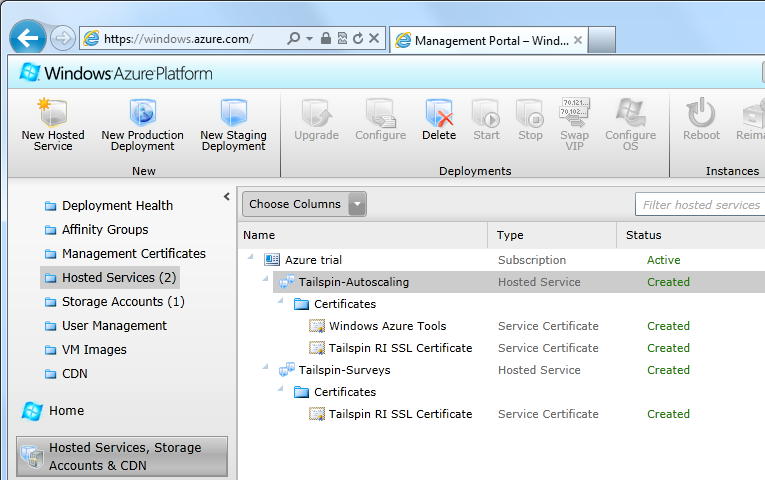The height and width of the screenshot is (480, 765).
Task: Select Hosted Services (2) in navigation
Action: pyautogui.click(x=110, y=278)
